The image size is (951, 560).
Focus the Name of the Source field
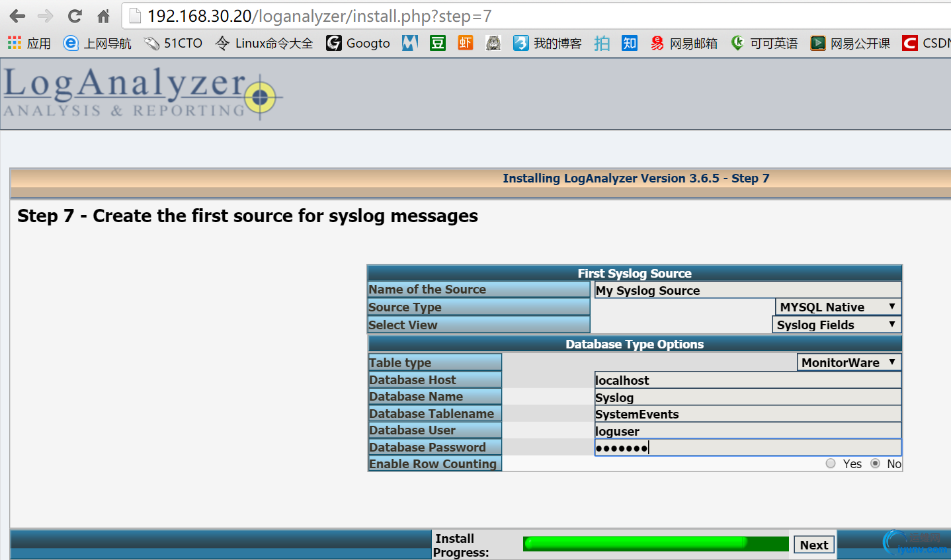pos(748,290)
